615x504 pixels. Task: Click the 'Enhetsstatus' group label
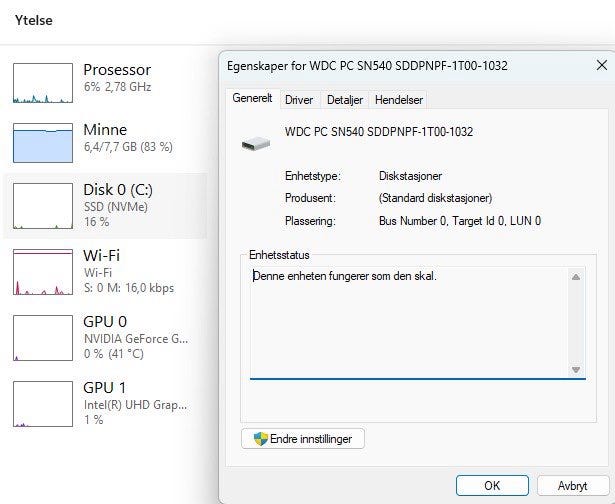pyautogui.click(x=279, y=255)
